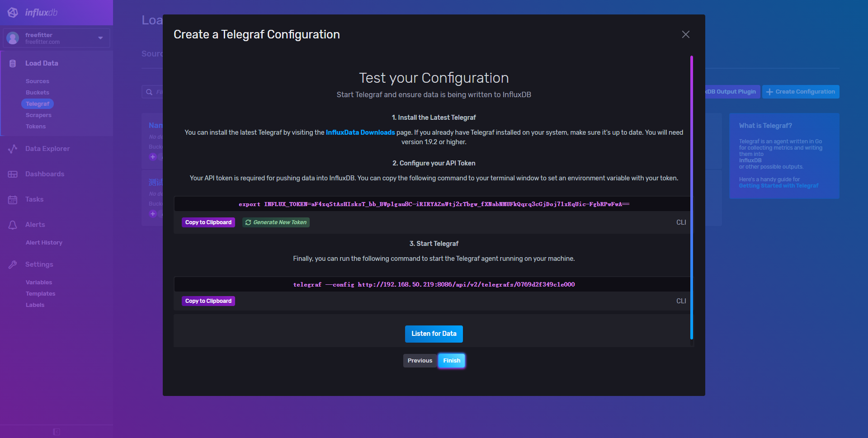Click the dialog vertical scrollbar
Viewport: 868px width, 438px height.
click(692, 198)
